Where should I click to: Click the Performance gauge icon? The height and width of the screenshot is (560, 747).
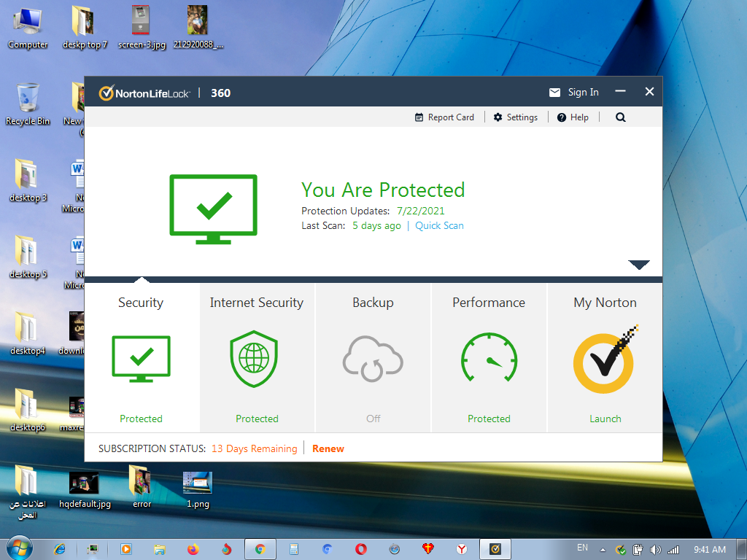tap(489, 357)
